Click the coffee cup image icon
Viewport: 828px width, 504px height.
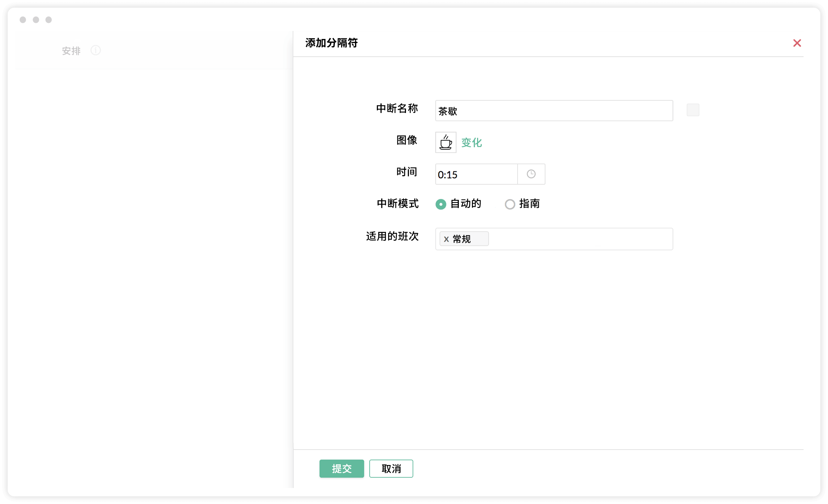(x=445, y=142)
